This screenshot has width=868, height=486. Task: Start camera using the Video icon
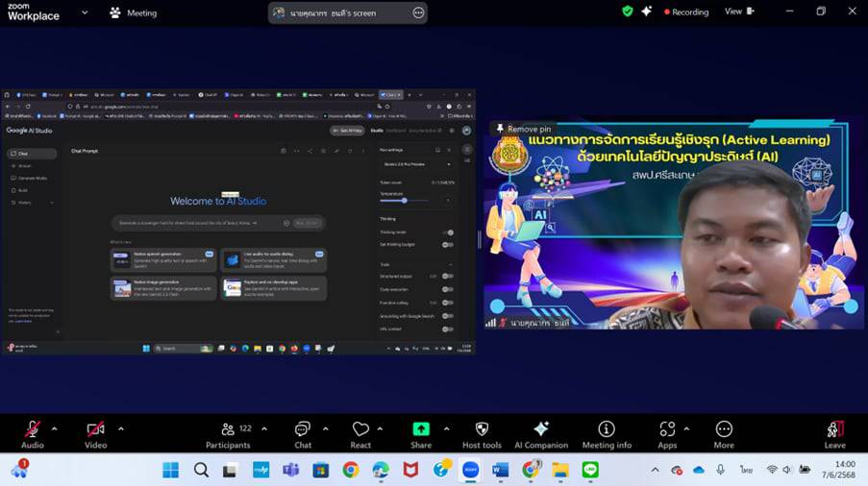[x=95, y=429]
